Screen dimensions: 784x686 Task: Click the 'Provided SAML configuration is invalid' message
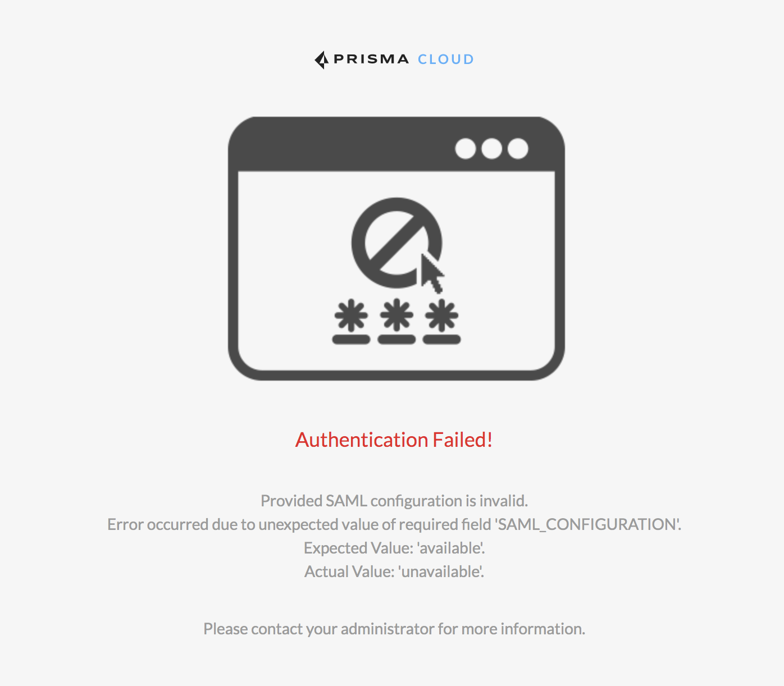point(394,501)
